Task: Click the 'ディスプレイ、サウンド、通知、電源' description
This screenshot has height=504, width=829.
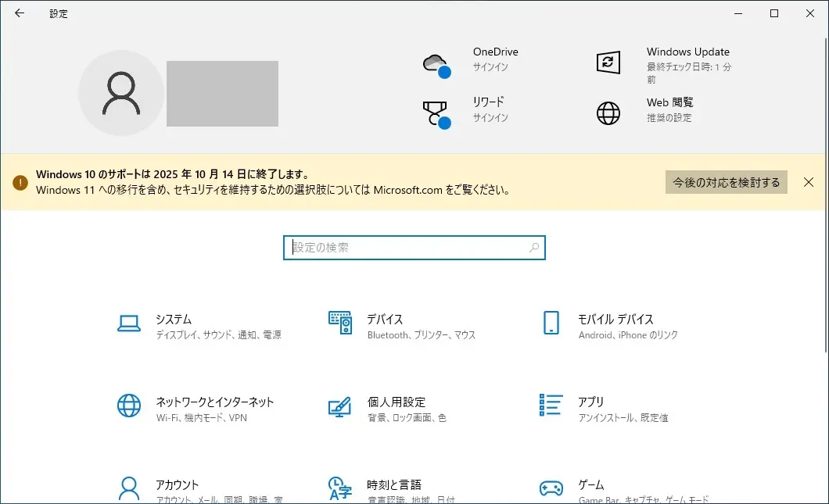Action: click(x=218, y=335)
